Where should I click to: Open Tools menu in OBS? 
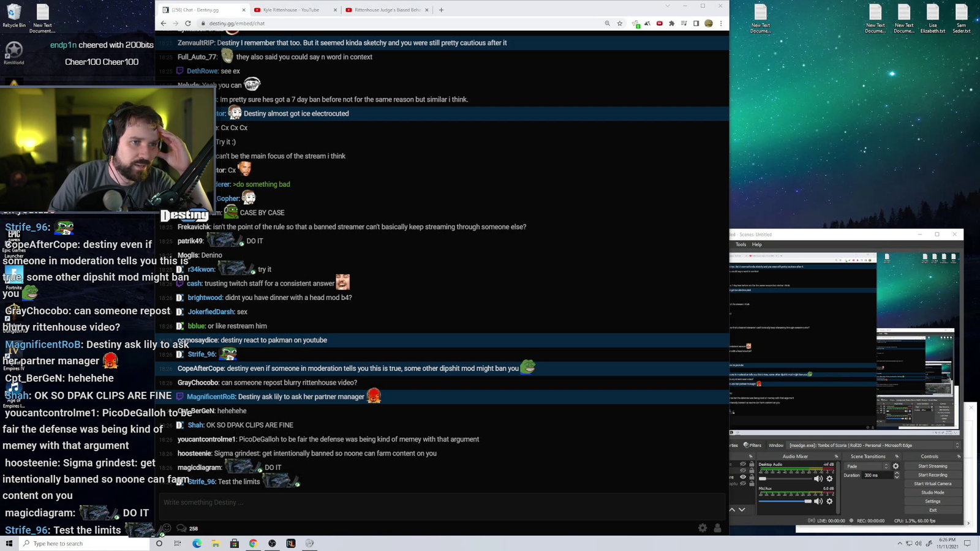[x=741, y=244]
